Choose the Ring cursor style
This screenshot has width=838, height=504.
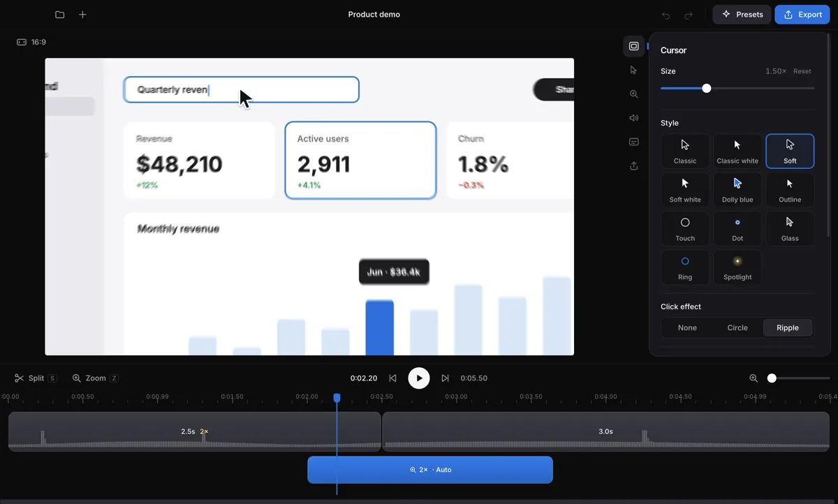[x=685, y=267]
